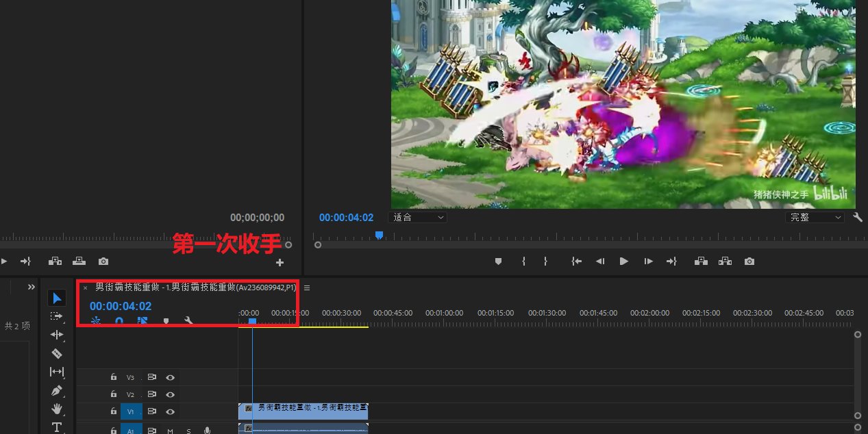Open the 适合 zoom level dropdown
The width and height of the screenshot is (868, 434).
point(418,217)
